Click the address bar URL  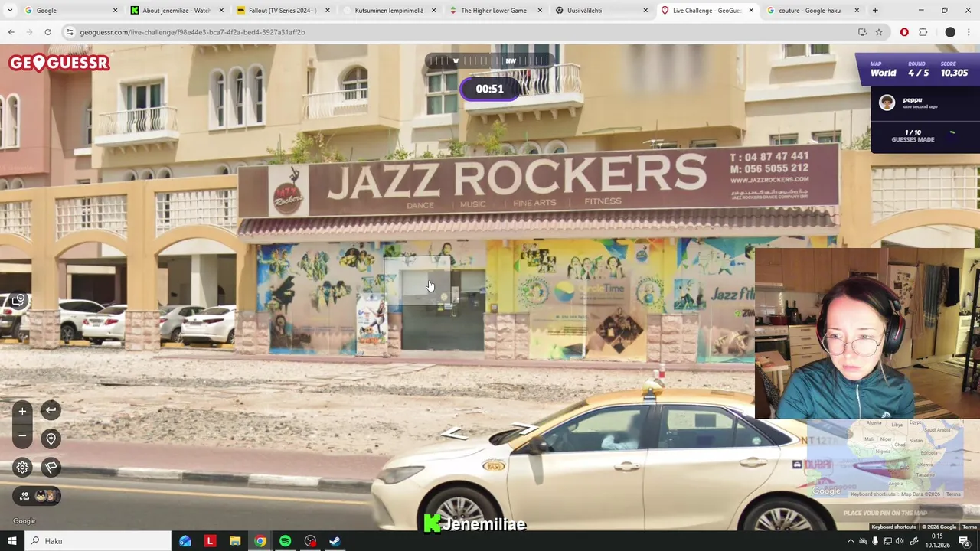pyautogui.click(x=192, y=32)
